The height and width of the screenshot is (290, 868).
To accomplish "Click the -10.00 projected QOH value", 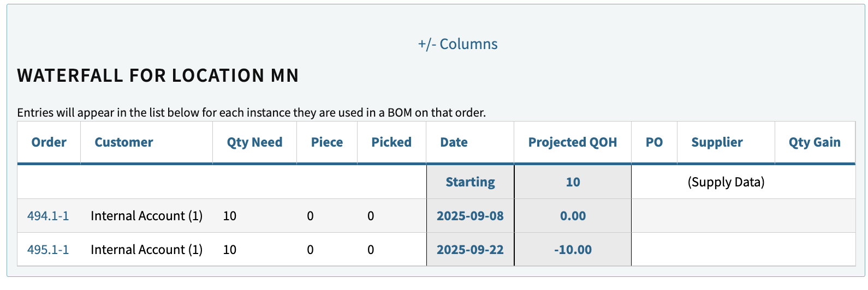I will point(573,250).
